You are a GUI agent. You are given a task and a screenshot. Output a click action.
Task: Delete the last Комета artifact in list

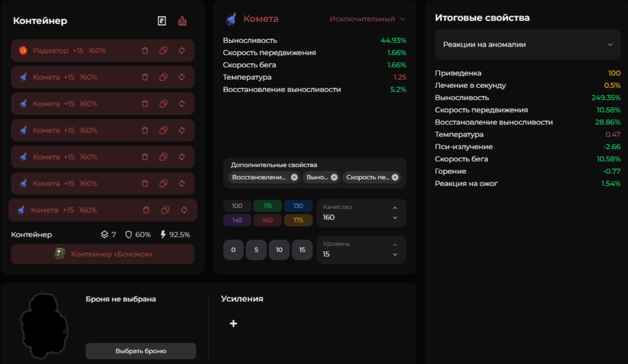[146, 210]
